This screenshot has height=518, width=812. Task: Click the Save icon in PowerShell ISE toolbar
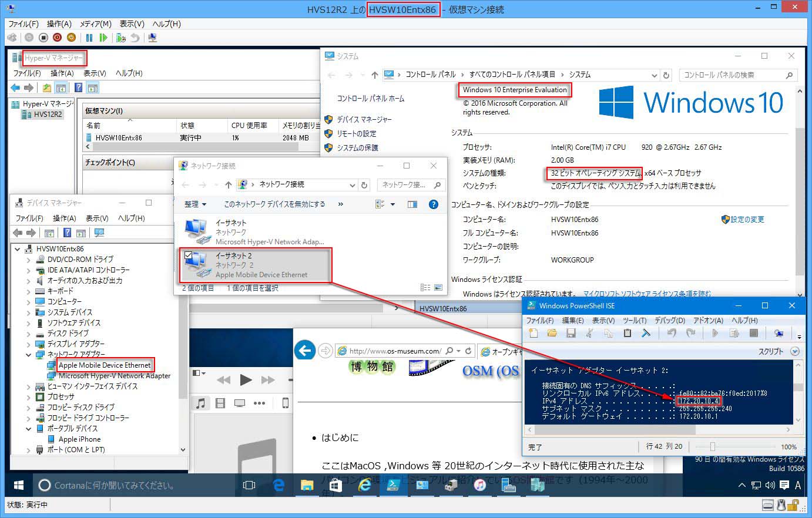(x=571, y=333)
